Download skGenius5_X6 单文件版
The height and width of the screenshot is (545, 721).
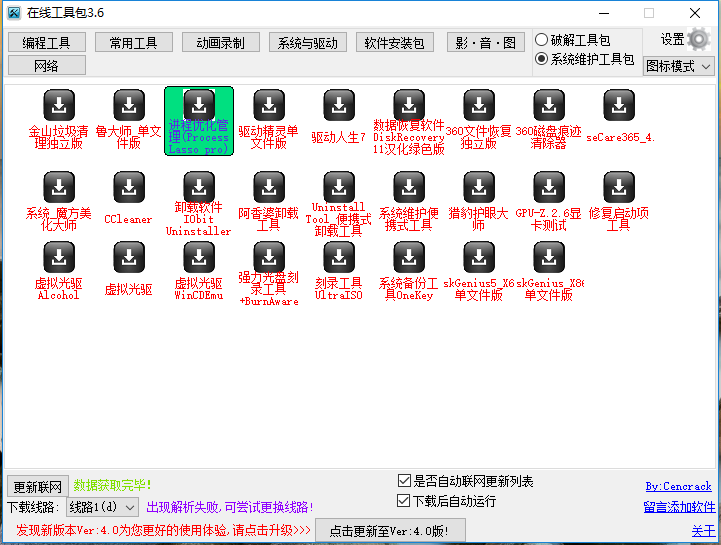pos(479,257)
